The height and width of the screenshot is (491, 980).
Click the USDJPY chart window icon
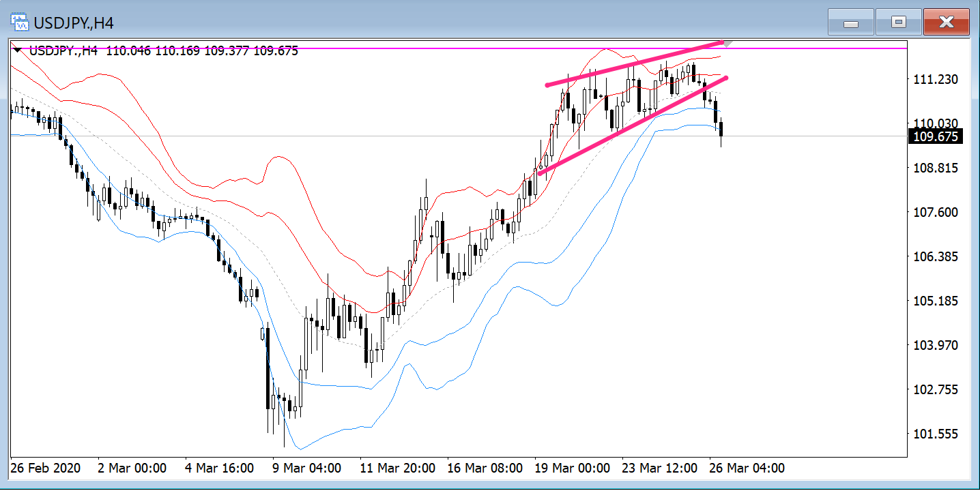20,23
